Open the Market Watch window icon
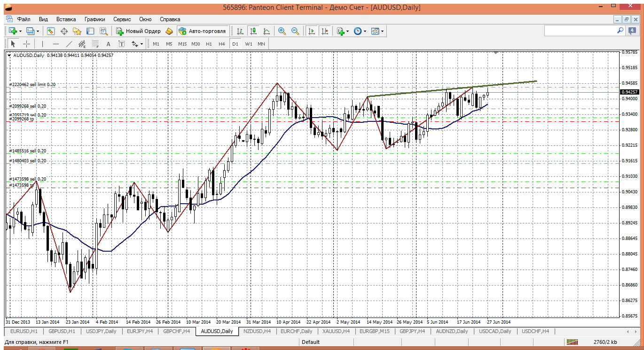 click(51, 31)
